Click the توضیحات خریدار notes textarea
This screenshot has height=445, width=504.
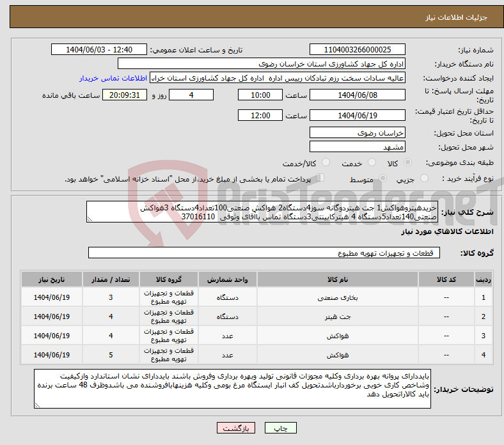coord(232,389)
